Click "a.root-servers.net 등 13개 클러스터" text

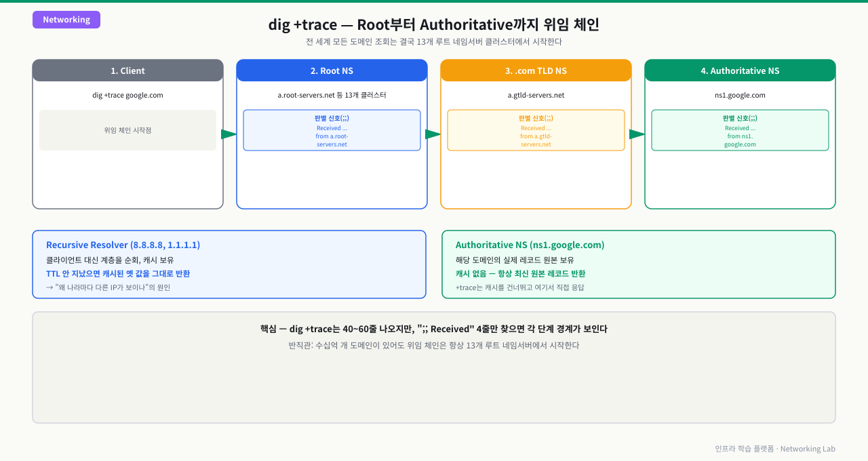coord(332,96)
